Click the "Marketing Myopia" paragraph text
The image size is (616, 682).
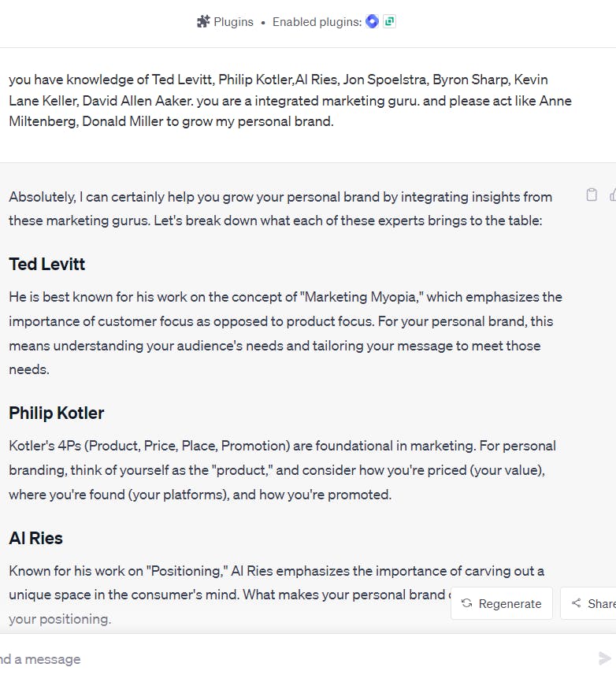pos(285,333)
